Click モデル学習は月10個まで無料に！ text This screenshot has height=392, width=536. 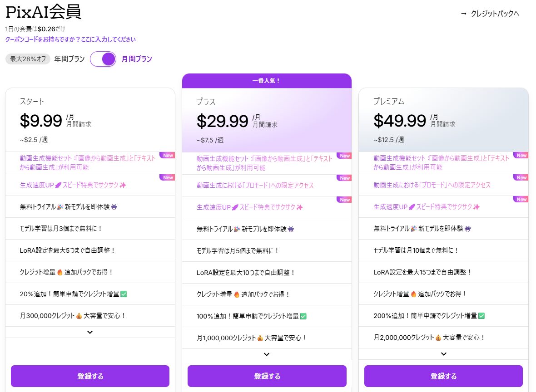coord(417,250)
